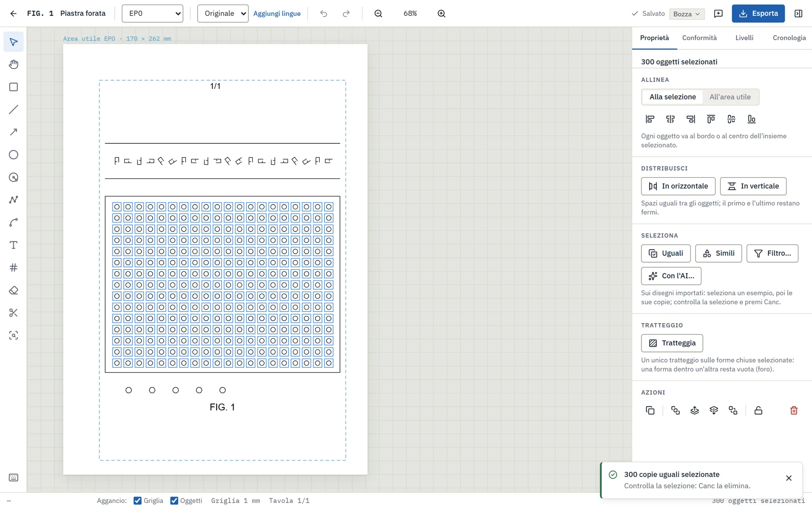Open the add comment icon

718,14
